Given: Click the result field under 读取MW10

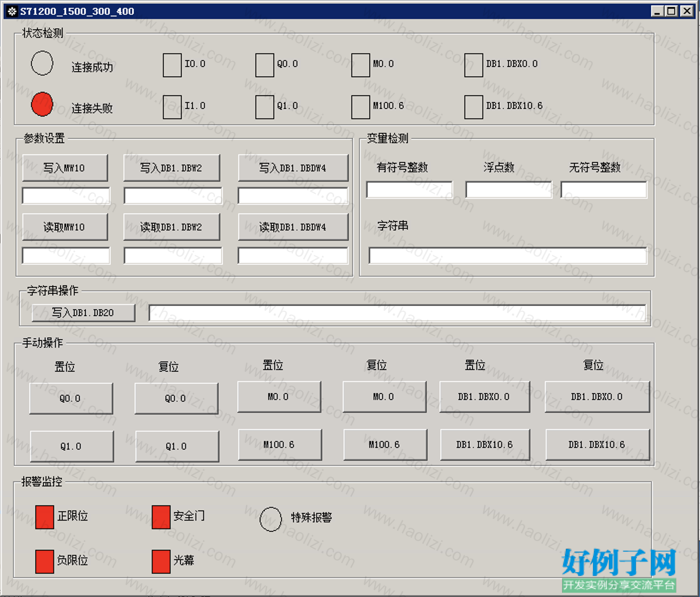Looking at the screenshot, I should pyautogui.click(x=66, y=256).
